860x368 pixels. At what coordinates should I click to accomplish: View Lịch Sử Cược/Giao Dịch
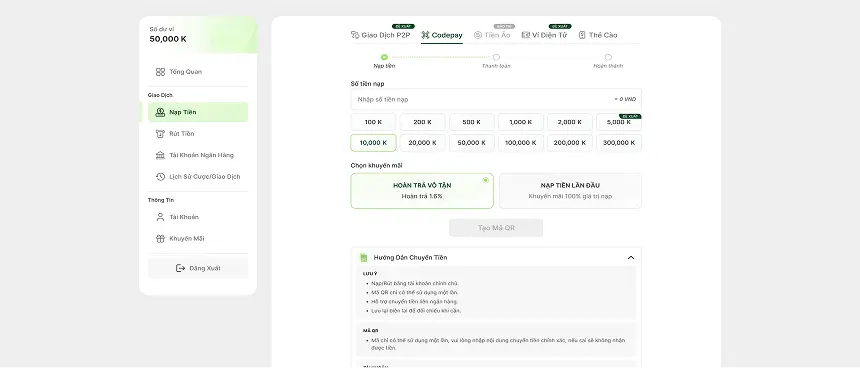pos(198,177)
